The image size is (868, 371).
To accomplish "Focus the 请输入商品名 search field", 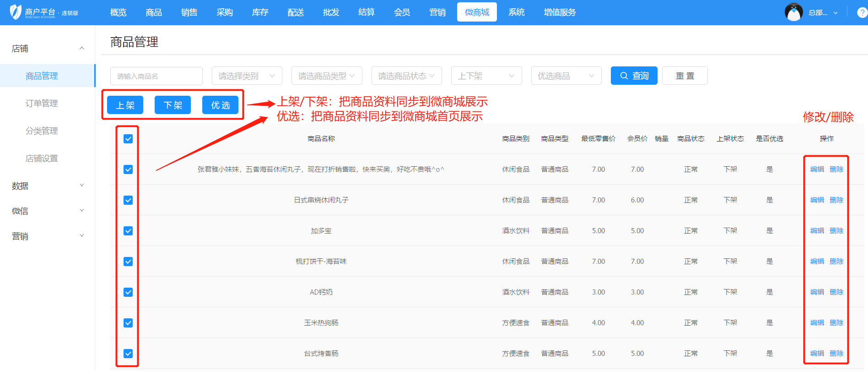I will coord(156,76).
